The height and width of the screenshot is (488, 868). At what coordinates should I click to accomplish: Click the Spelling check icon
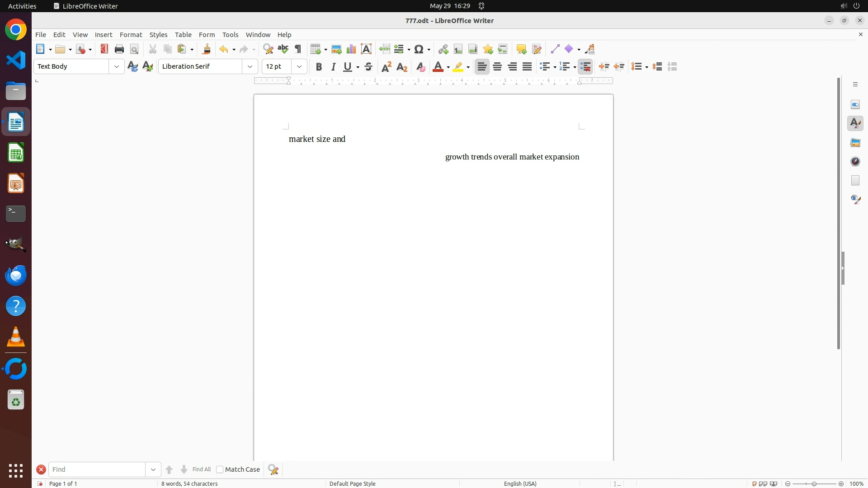283,49
